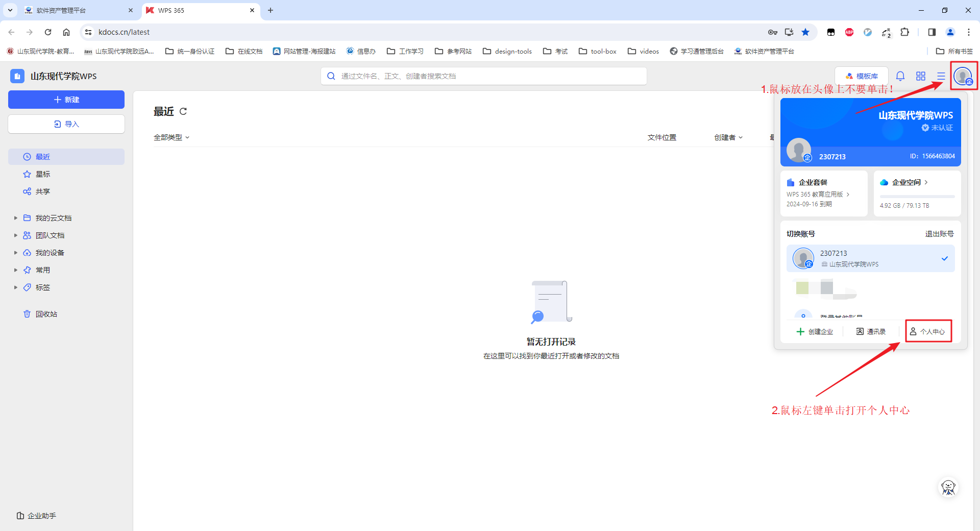980x531 pixels.
Task: Click the 文件位置 column header
Action: point(662,137)
